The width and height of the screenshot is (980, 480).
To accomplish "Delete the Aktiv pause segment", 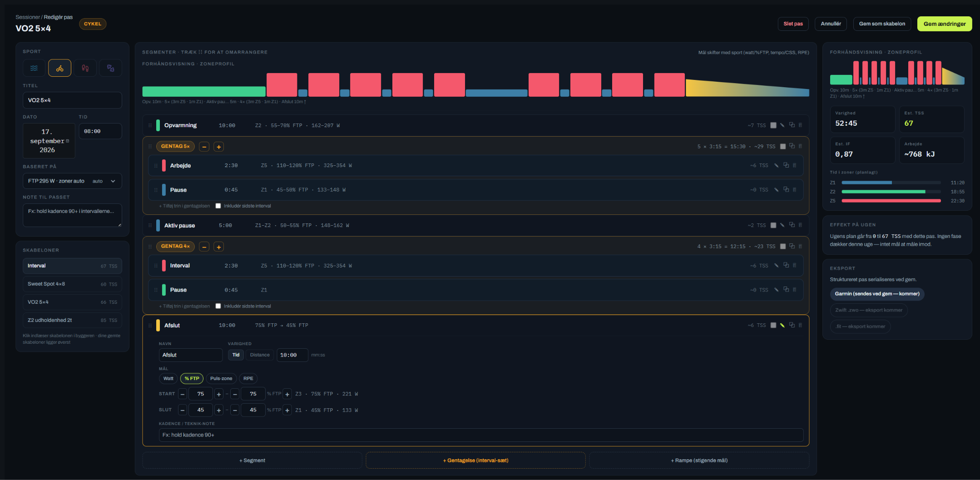I will click(800, 225).
